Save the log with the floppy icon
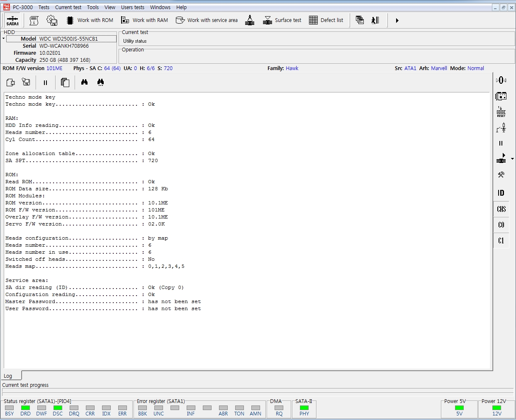The width and height of the screenshot is (516, 420). [x=26, y=82]
